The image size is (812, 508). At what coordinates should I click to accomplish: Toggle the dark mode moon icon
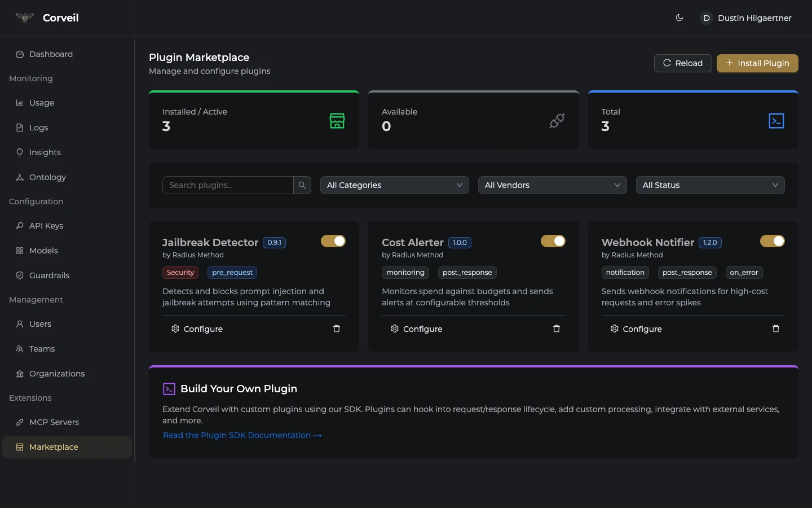(x=679, y=18)
